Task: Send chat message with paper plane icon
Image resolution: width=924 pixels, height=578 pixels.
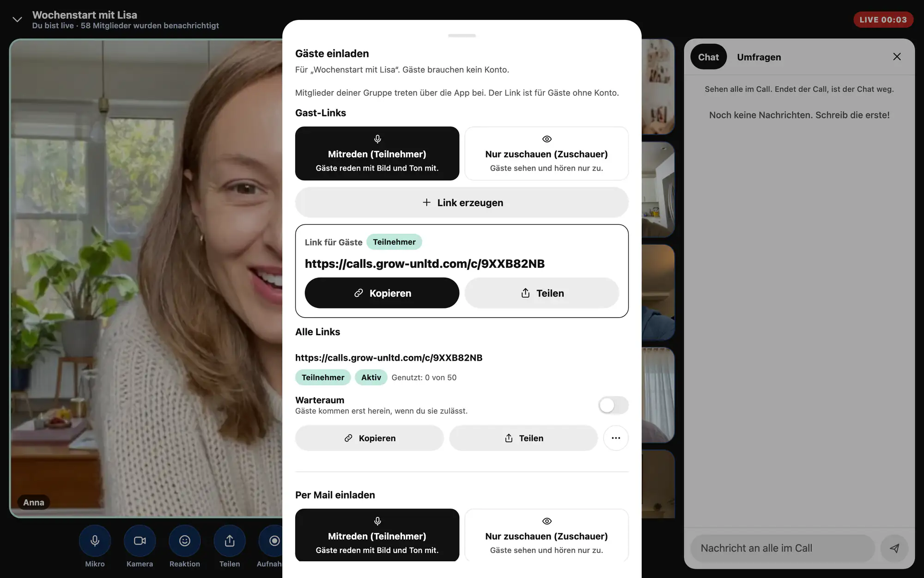Action: point(894,548)
